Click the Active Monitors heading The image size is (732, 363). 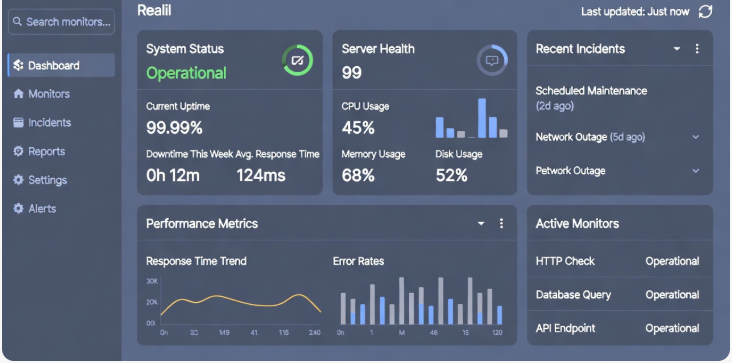577,223
